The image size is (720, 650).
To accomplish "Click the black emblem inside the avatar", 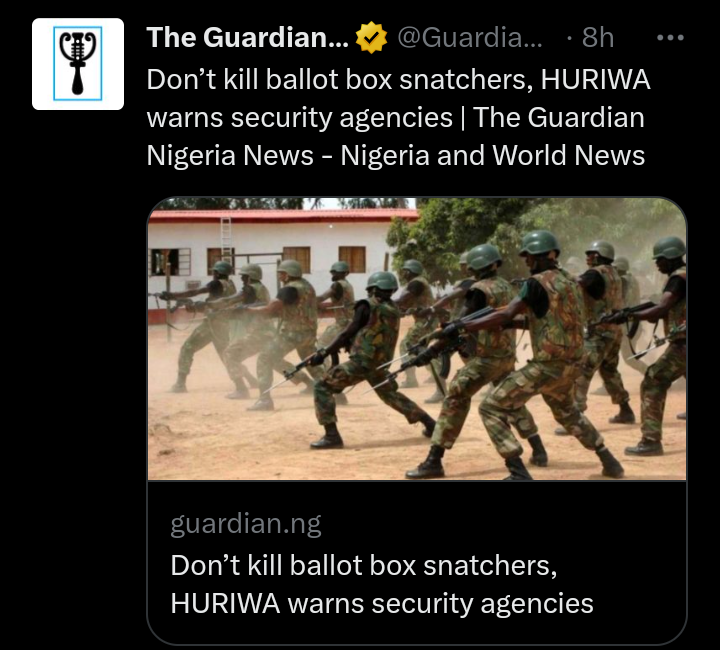I will 78,63.
